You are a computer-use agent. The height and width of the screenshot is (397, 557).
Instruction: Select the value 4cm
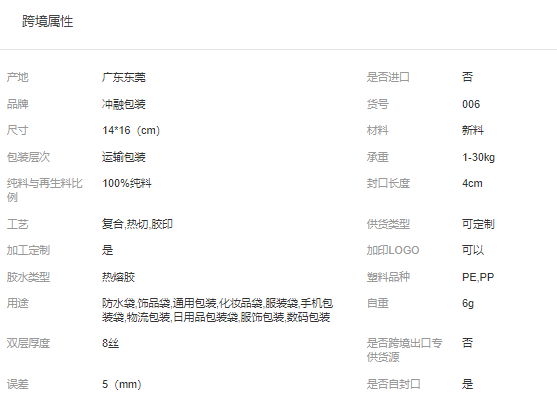[472, 183]
